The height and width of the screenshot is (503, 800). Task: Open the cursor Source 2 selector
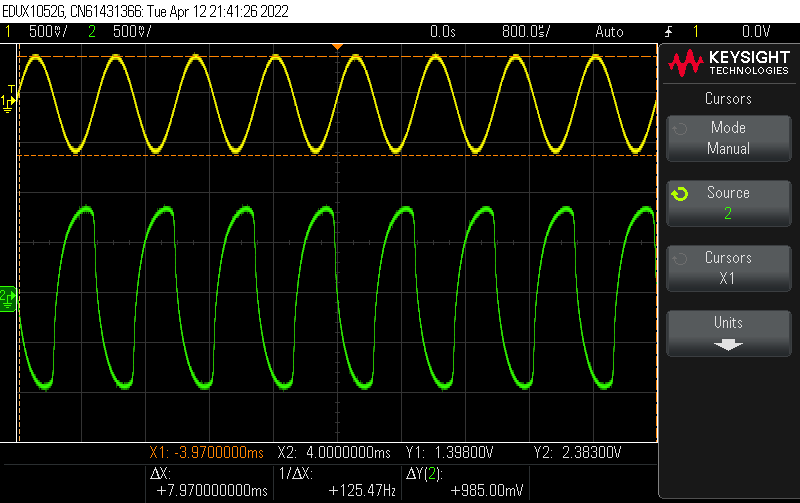point(728,203)
